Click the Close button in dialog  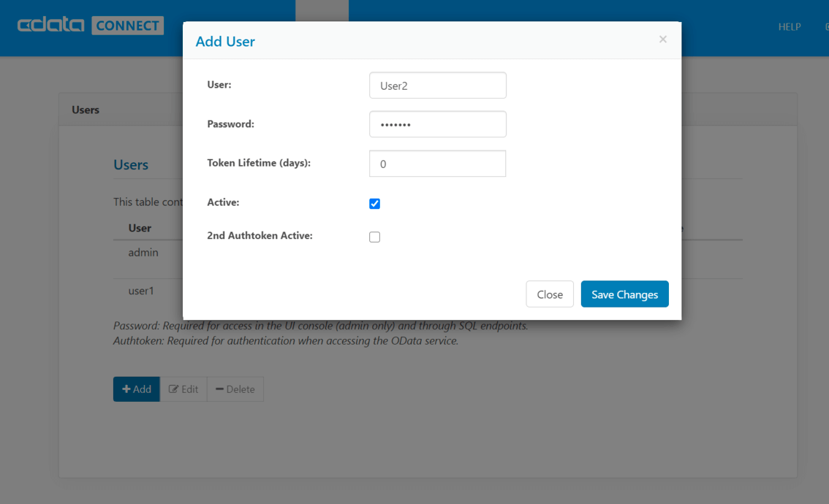(550, 294)
